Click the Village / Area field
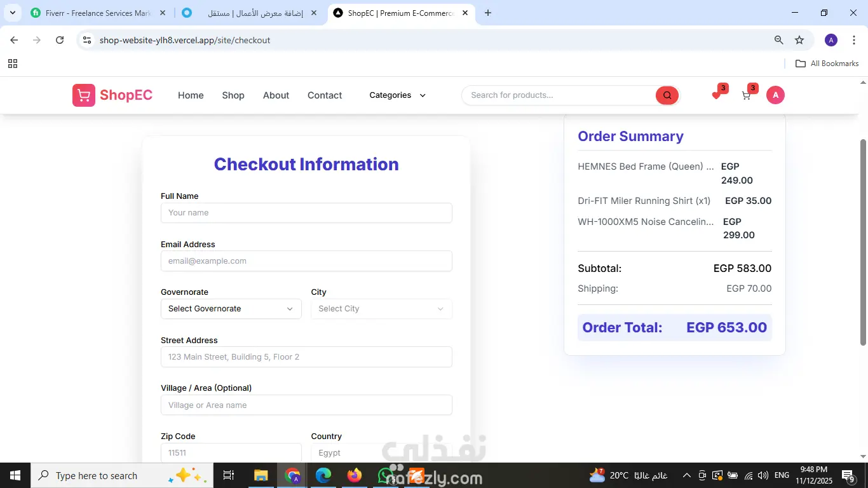 tap(306, 405)
